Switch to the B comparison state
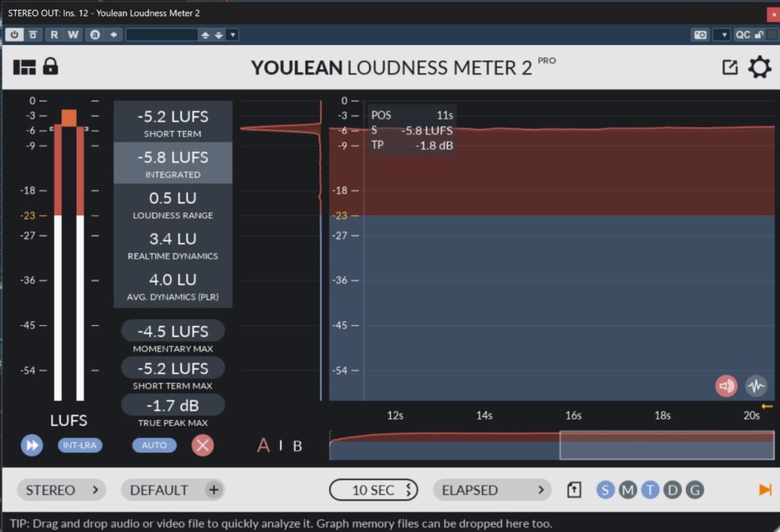The image size is (780, 532). pyautogui.click(x=297, y=446)
